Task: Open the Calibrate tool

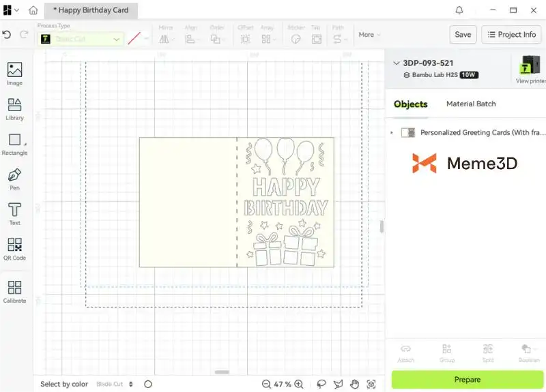Action: (14, 291)
